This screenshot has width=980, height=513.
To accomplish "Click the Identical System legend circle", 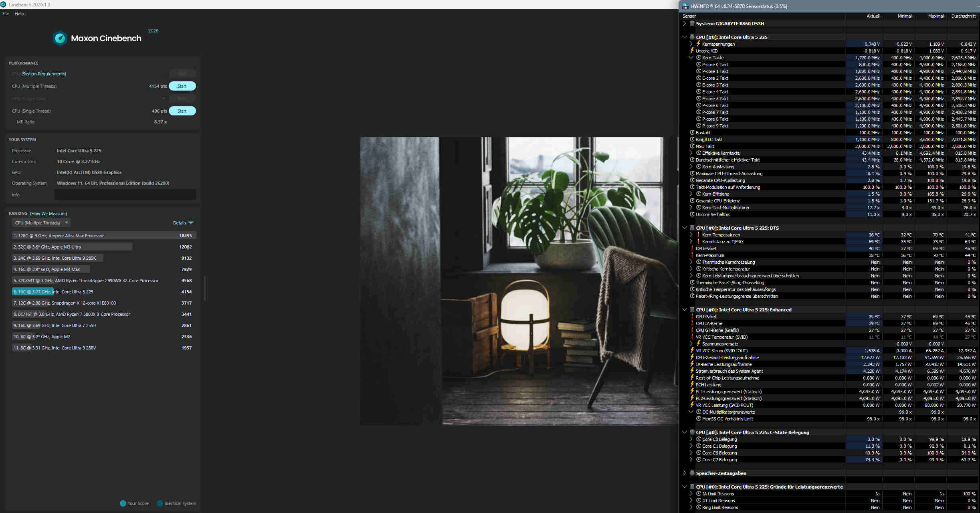I will coord(160,503).
